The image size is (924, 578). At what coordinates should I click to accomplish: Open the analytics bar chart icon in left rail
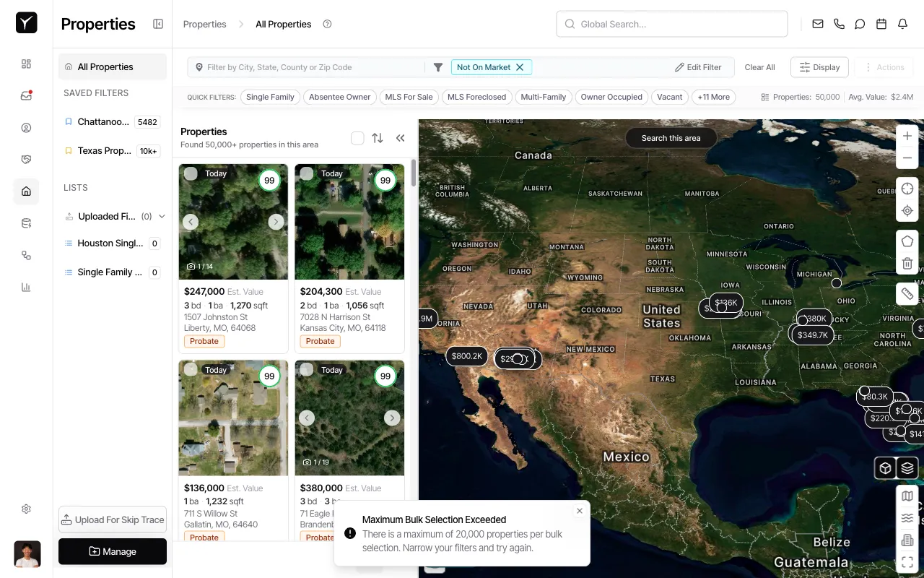(x=26, y=287)
